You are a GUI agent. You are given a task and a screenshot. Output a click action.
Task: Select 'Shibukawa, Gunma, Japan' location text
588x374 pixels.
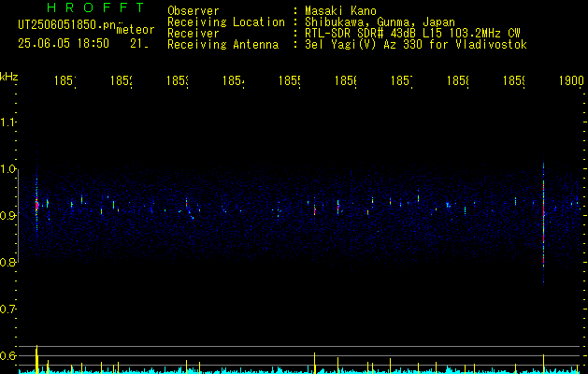380,22
